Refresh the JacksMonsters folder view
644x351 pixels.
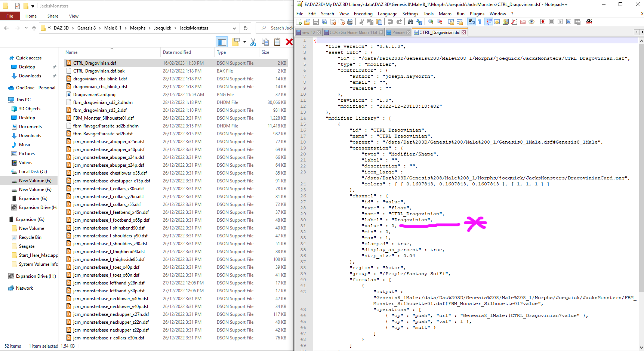point(246,28)
